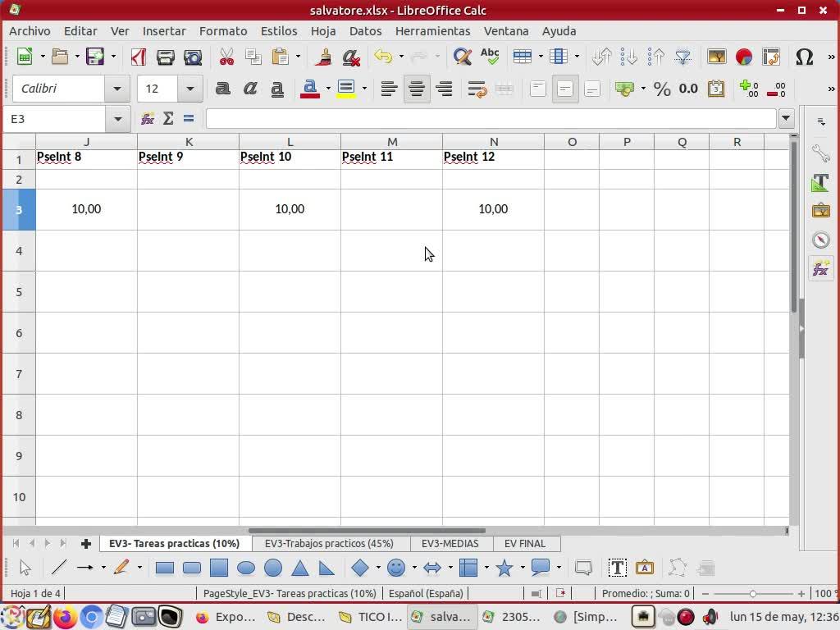The height and width of the screenshot is (630, 840).
Task: Click into the formula input line
Action: (491, 118)
